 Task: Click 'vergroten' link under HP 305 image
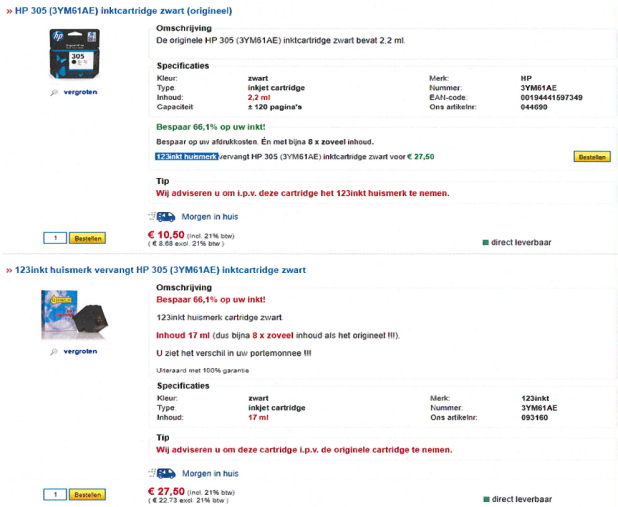coord(79,92)
